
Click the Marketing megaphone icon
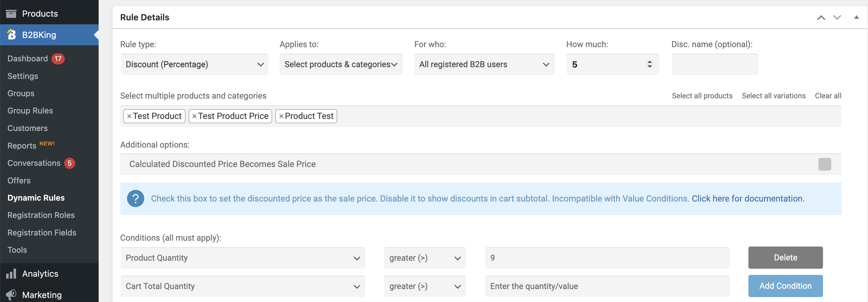pos(11,295)
